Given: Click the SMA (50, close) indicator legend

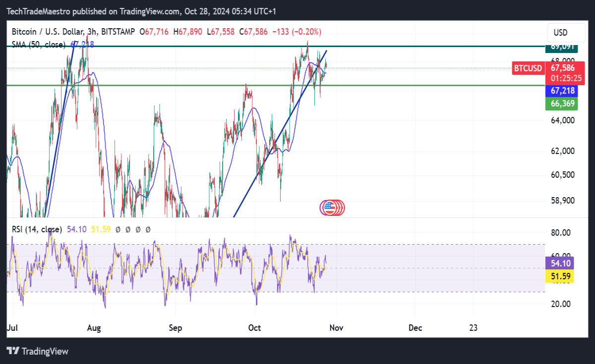Looking at the screenshot, I should click(39, 45).
